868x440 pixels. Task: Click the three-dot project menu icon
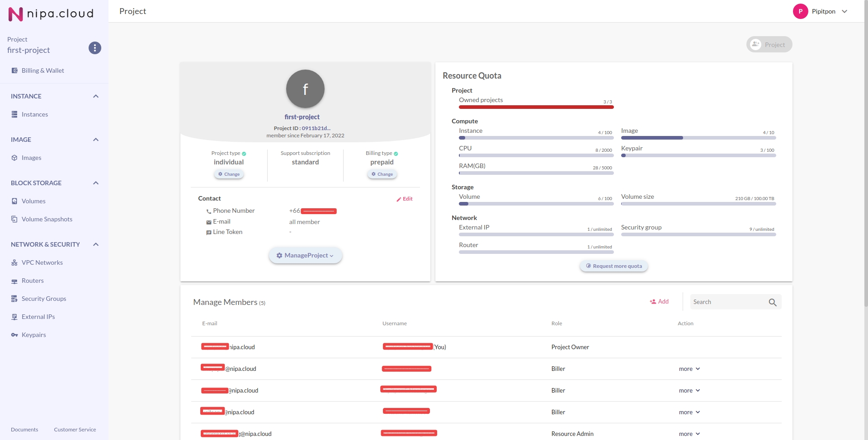tap(94, 48)
